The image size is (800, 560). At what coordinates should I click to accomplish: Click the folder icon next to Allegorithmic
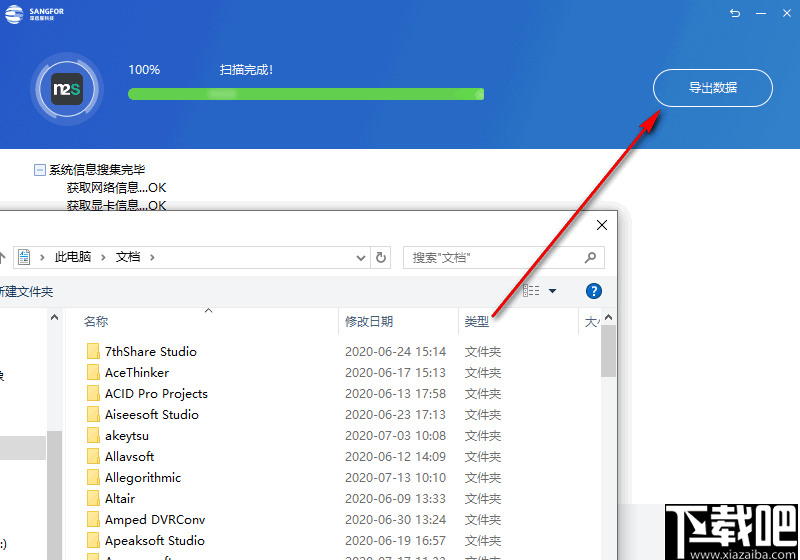click(93, 477)
